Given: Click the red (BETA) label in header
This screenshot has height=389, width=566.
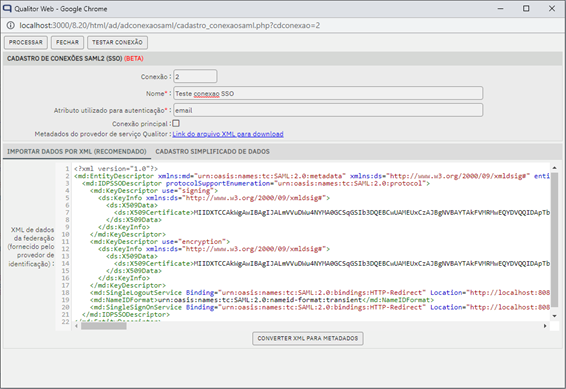Looking at the screenshot, I should [134, 58].
